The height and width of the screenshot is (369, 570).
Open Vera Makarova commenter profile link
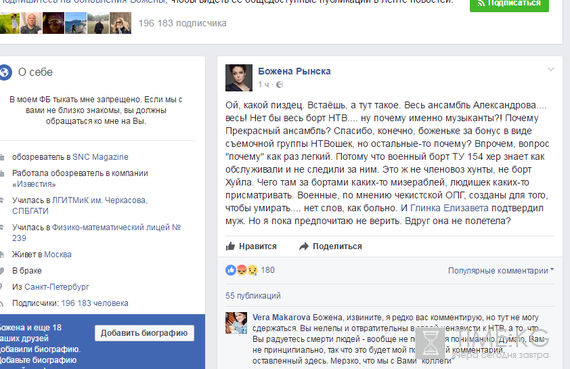[x=281, y=317]
